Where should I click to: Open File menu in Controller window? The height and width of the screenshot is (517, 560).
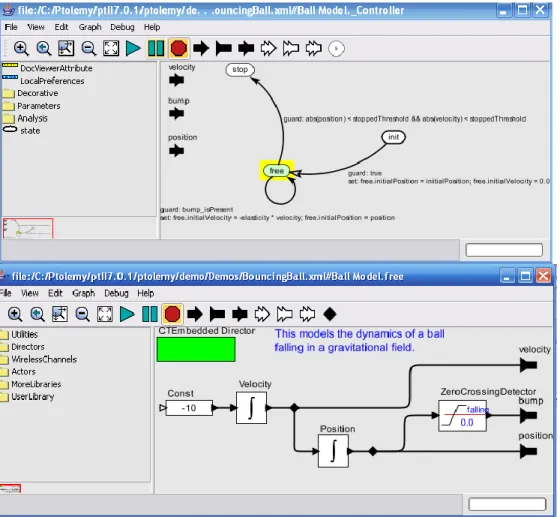[11, 27]
